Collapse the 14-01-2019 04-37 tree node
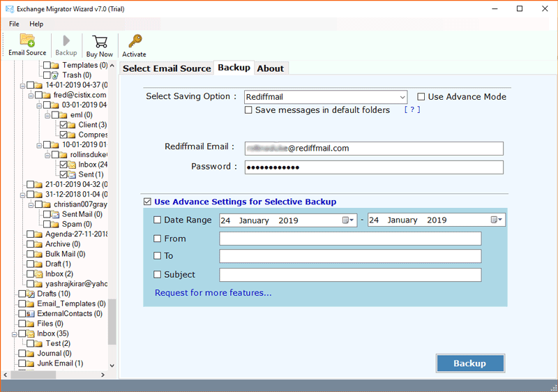 (22, 85)
